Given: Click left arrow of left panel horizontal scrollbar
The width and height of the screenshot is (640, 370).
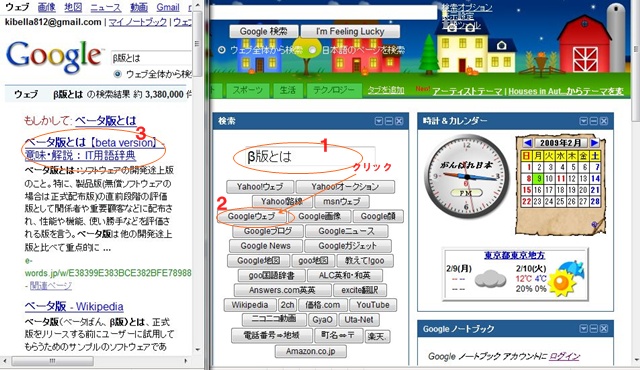Looking at the screenshot, I should coord(5,361).
